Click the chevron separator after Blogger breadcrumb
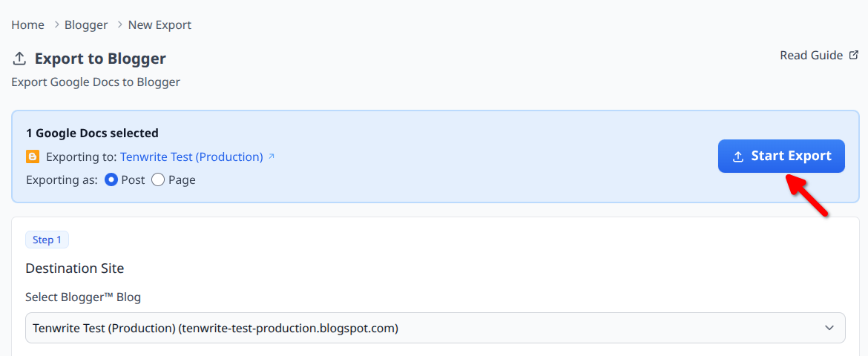868x356 pixels. 118,25
